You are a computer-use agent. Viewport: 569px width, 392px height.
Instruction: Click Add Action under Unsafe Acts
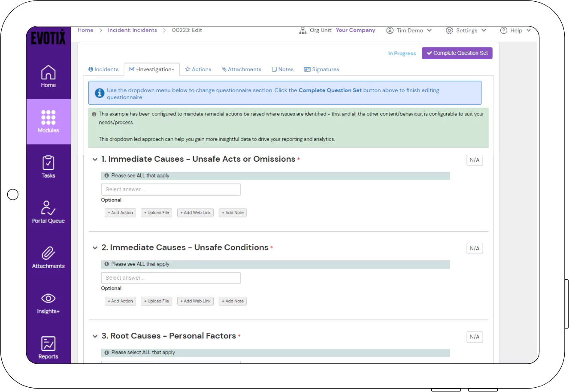coord(120,213)
